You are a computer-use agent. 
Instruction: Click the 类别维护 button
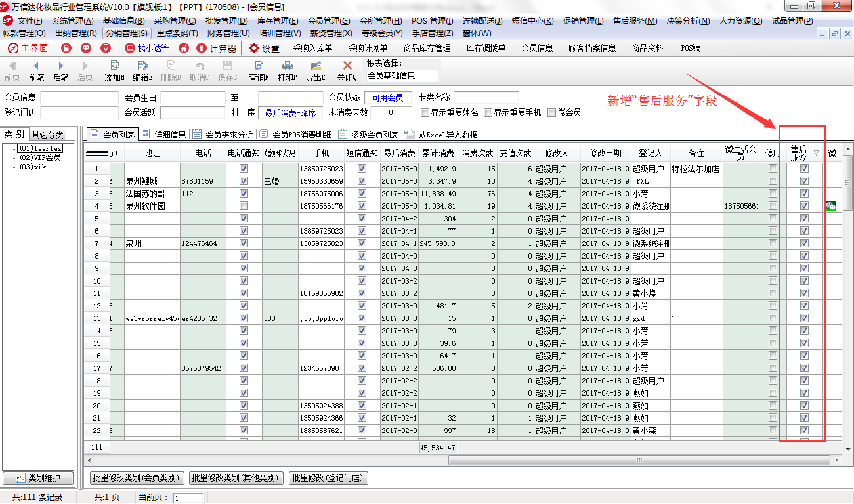(38, 478)
